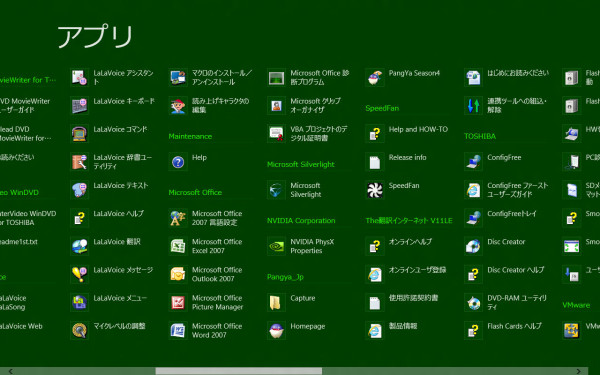Open 連携ツールへの組込・解除 arrows icon
This screenshot has width=600, height=375.
473,106
